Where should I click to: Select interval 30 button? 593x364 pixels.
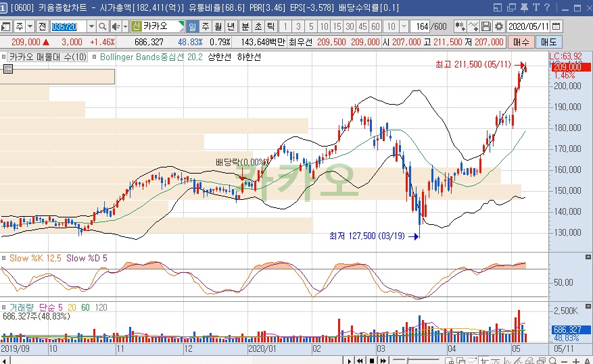click(350, 26)
